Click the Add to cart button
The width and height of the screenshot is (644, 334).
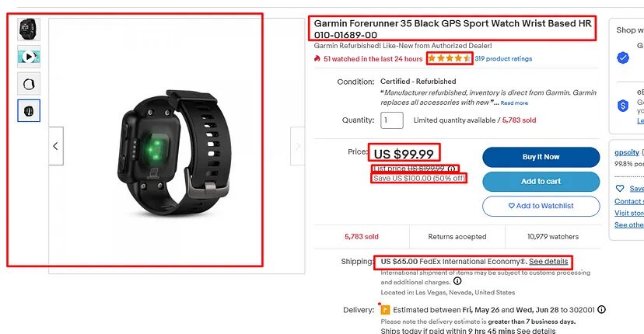541,181
